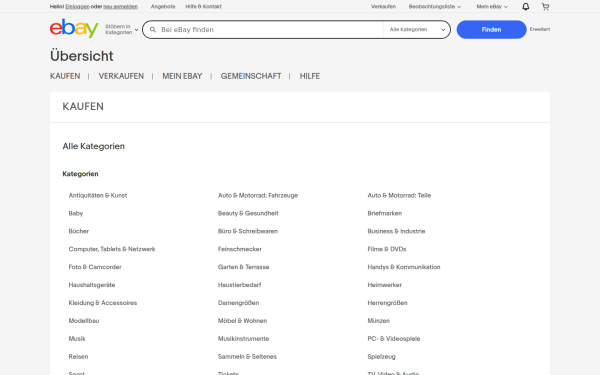
Task: Click the neu anmelden link
Action: point(120,7)
